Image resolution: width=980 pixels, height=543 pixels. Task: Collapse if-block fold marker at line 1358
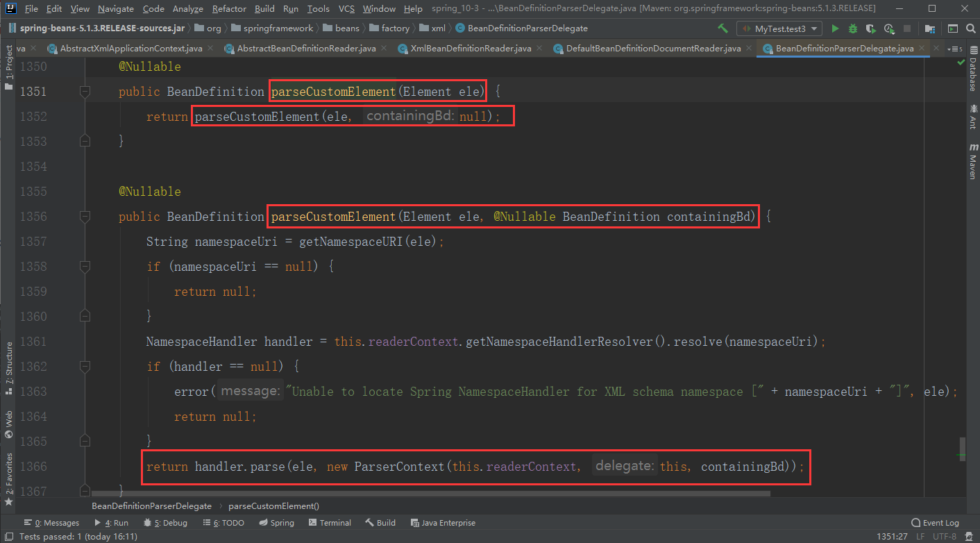pos(85,267)
